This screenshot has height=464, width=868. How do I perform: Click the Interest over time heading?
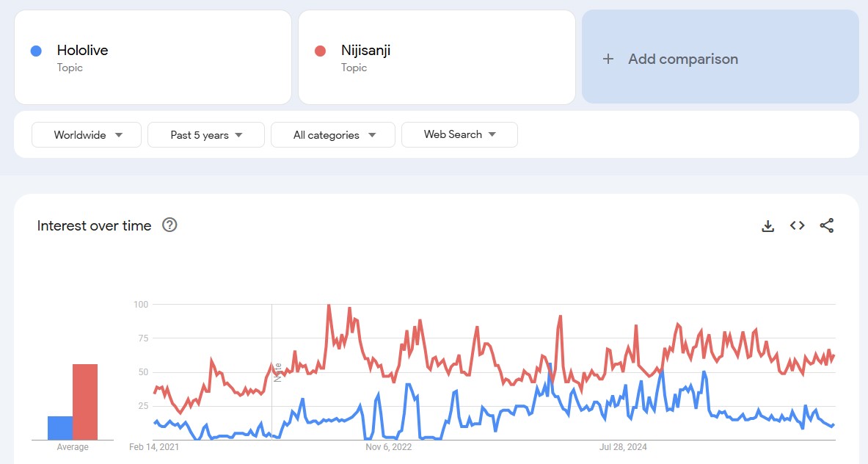tap(94, 225)
